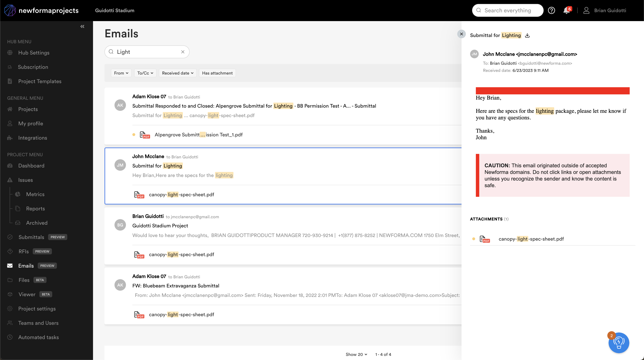The image size is (644, 360).
Task: Click PDF icon in Attachments preview section
Action: click(485, 239)
